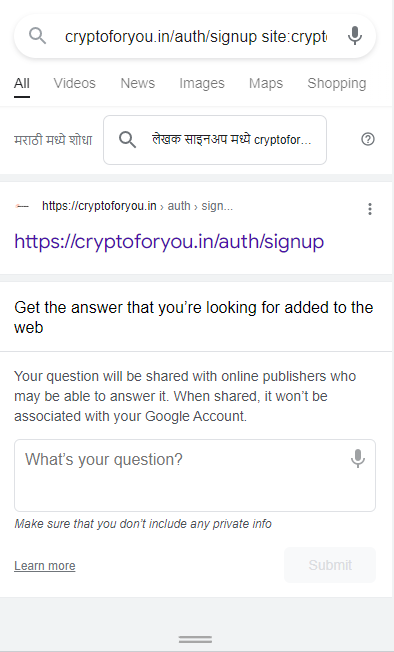Expand the bottom drag handle bar

pos(195,639)
